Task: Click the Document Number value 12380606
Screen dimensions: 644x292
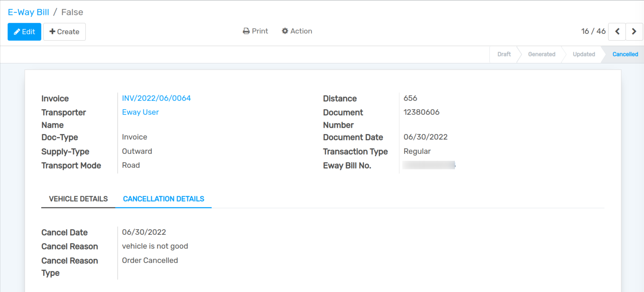Action: [x=421, y=112]
